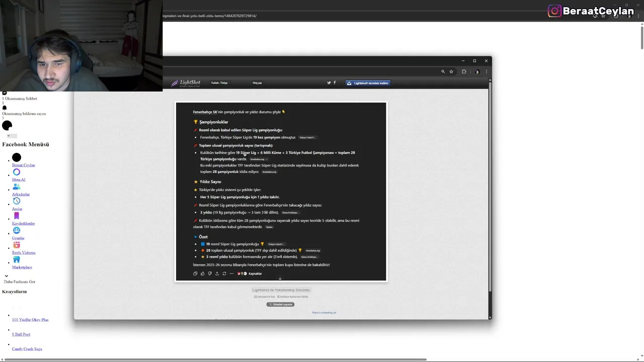Open Lightshot's Twitter page via bird icon
The width and height of the screenshot is (644, 362).
[329, 83]
